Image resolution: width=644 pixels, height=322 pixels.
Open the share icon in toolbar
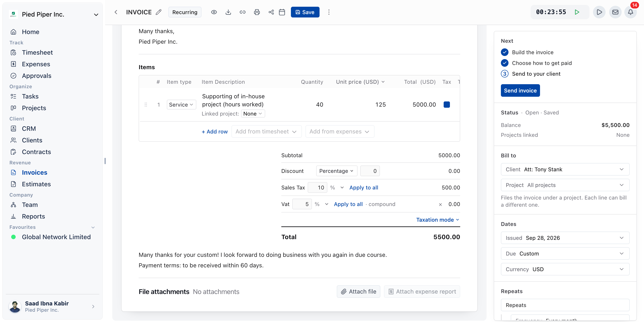[x=271, y=12]
